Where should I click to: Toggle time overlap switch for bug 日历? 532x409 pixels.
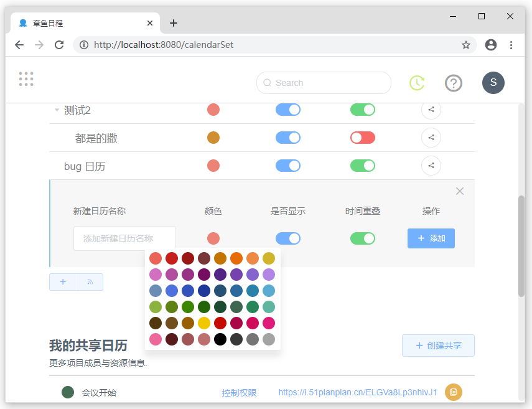pos(362,166)
